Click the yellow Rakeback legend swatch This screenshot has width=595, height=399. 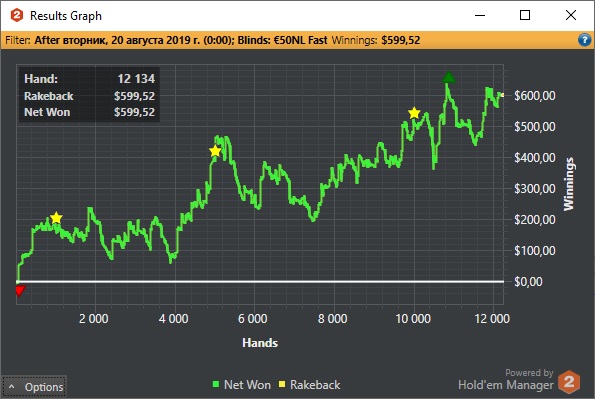coord(282,385)
